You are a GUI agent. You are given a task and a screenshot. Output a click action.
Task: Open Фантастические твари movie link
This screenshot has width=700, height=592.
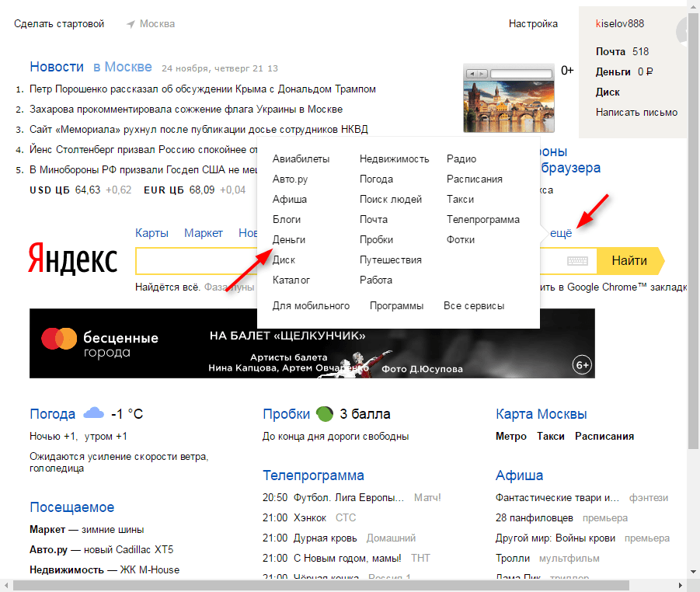[558, 498]
